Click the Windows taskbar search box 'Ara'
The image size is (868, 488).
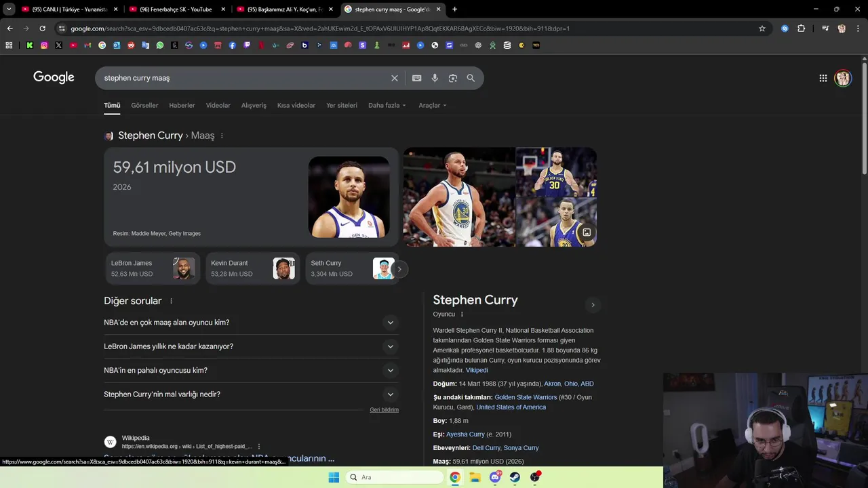pyautogui.click(x=395, y=477)
